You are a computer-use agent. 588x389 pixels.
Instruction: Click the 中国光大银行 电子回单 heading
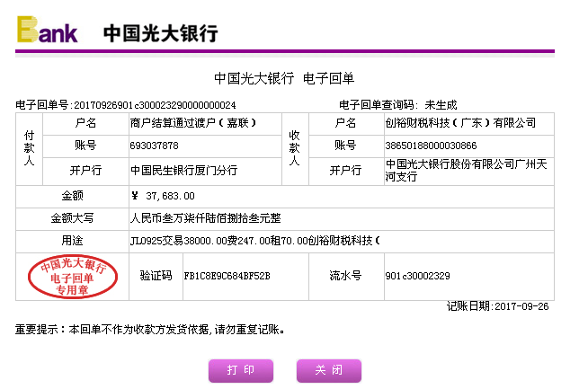(x=284, y=78)
